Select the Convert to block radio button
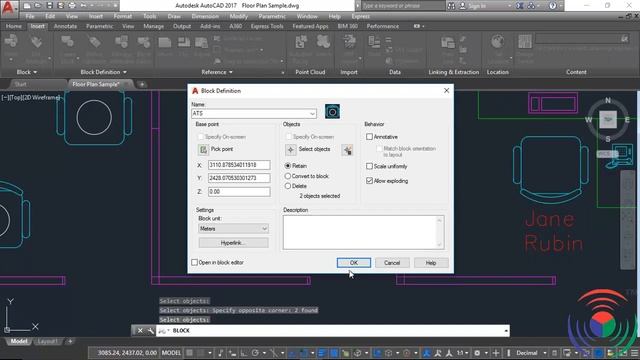 288,176
